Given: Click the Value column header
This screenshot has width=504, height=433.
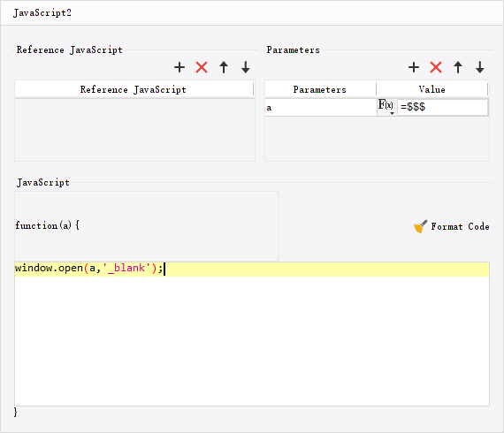Looking at the screenshot, I should pyautogui.click(x=432, y=89).
